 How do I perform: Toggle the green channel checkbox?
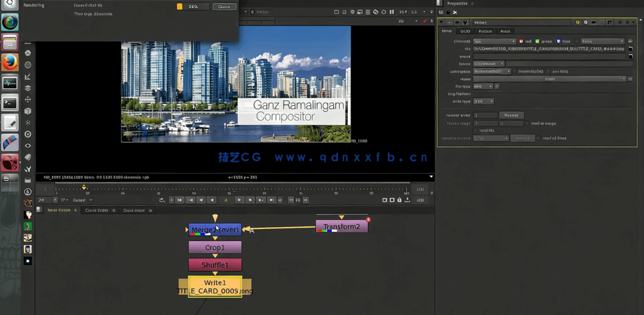click(537, 41)
